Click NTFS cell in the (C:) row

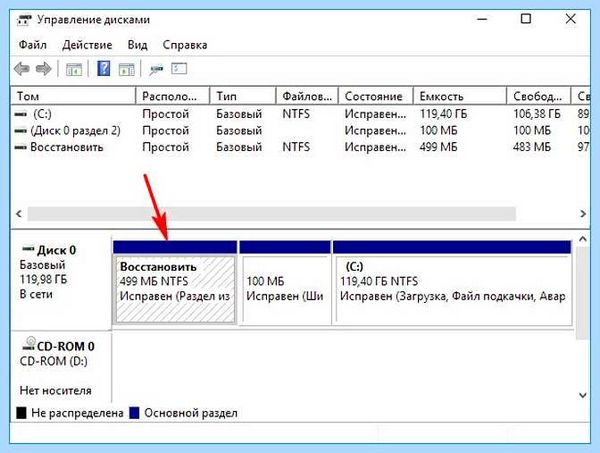point(296,114)
